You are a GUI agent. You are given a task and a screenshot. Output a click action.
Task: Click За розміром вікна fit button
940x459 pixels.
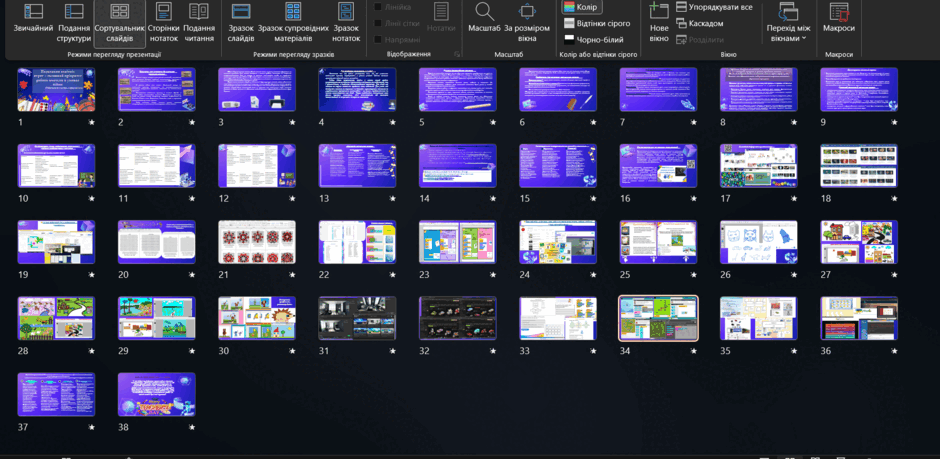tap(527, 22)
